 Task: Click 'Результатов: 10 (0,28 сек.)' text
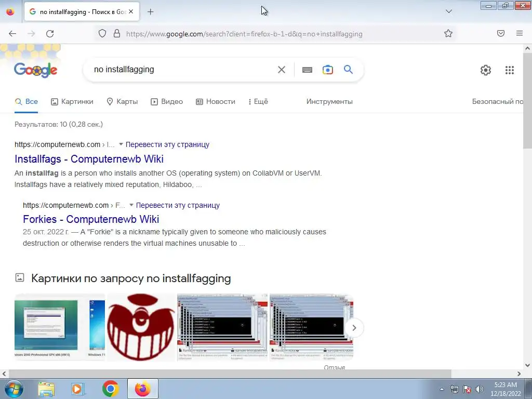pos(58,124)
